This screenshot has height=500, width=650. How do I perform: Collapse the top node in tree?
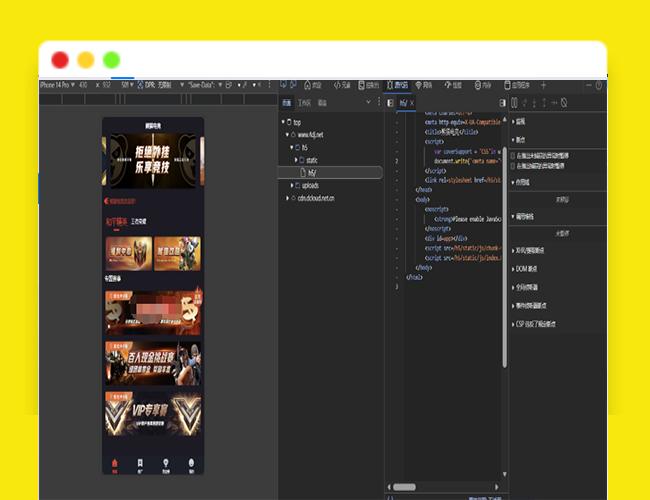(x=283, y=122)
